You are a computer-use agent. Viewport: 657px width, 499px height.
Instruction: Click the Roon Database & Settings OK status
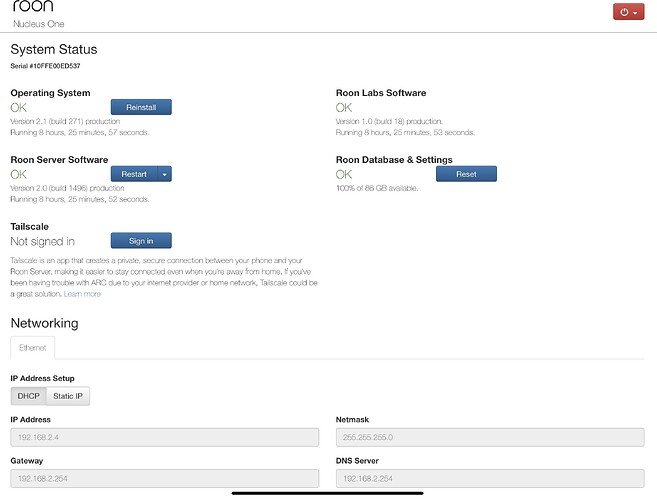344,174
